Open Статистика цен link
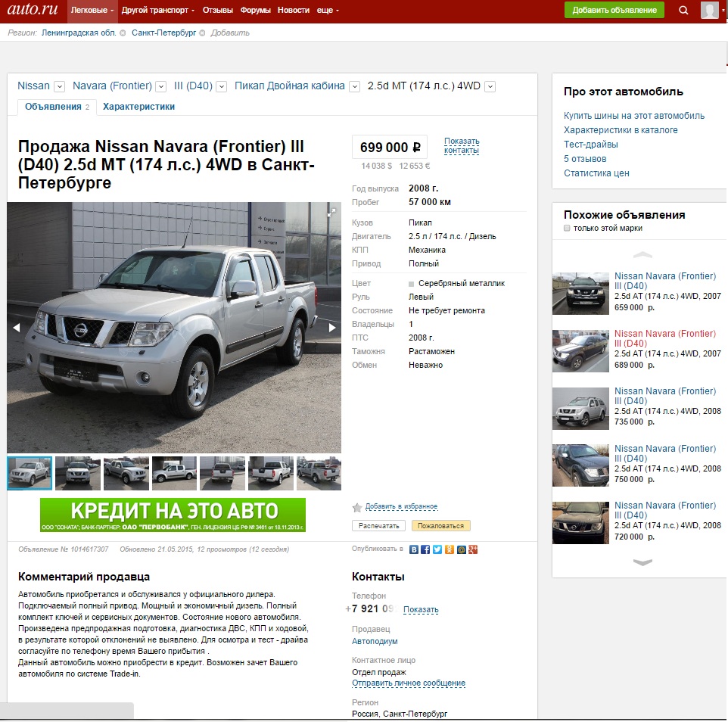This screenshot has height=722, width=728. pos(596,173)
